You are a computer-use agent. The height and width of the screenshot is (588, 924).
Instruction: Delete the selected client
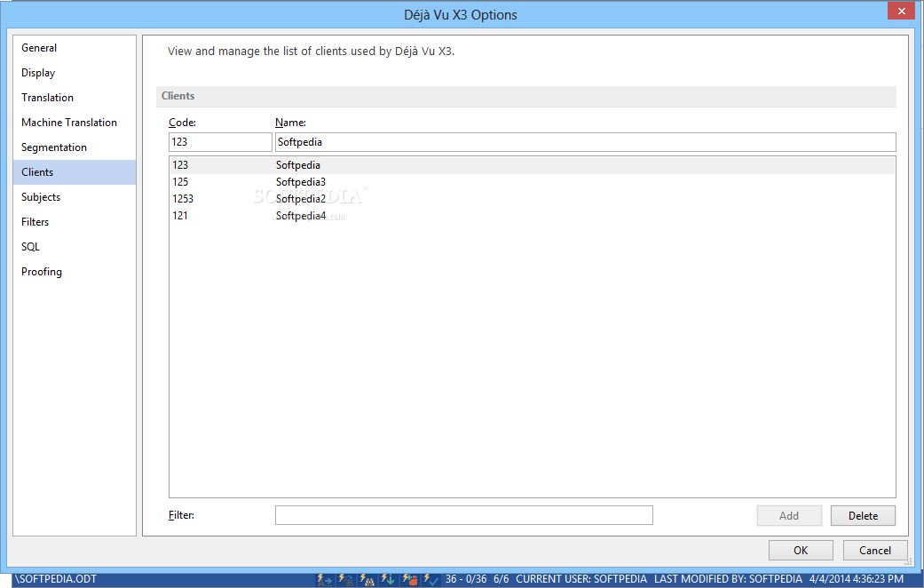[x=863, y=515]
